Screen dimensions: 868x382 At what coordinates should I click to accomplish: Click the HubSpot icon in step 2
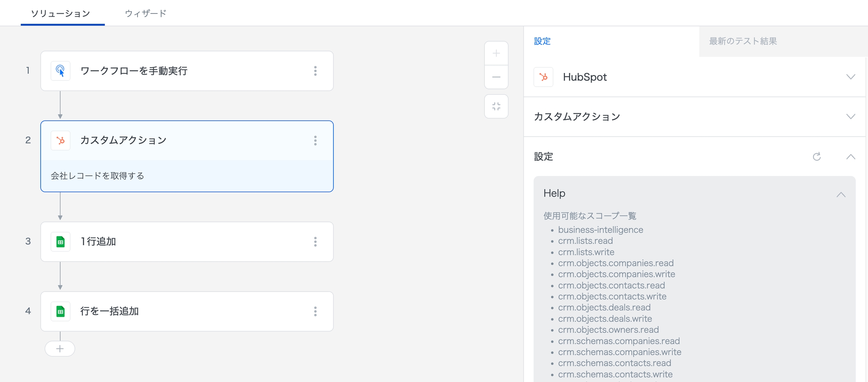pos(60,141)
